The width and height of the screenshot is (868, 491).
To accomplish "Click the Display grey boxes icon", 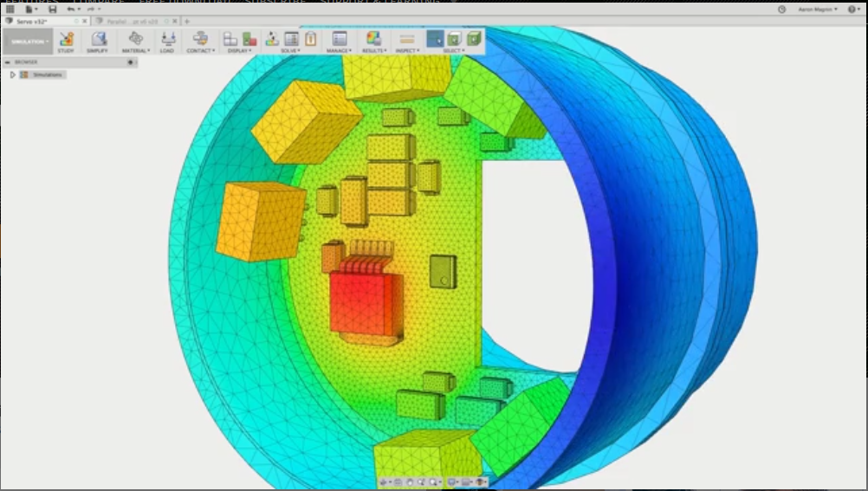I will pyautogui.click(x=230, y=39).
